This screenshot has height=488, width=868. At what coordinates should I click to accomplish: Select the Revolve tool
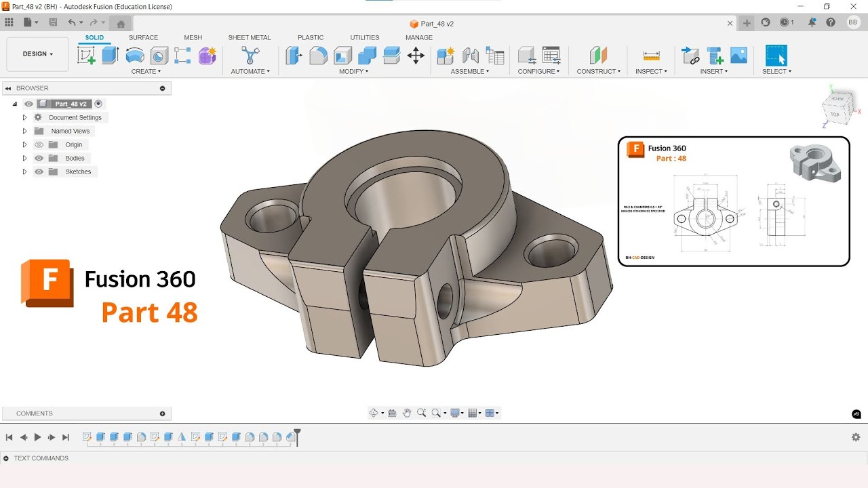coord(135,56)
